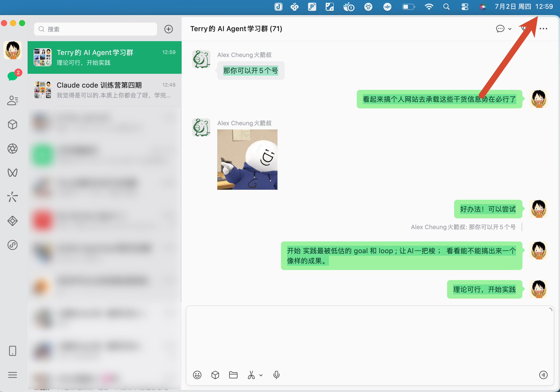Click the quoted reply Alex Cheung火箭叔: 那你可以开5个号
The image size is (560, 392).
463,227
